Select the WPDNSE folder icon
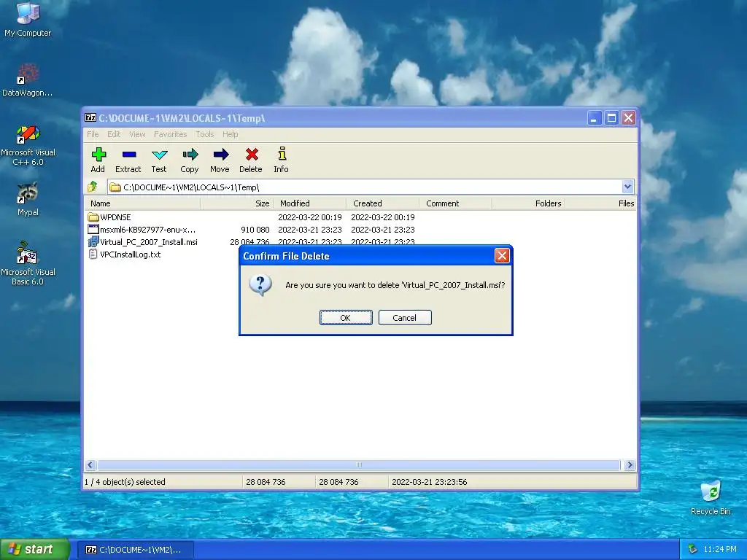Screen dimensions: 747x560 click(93, 217)
